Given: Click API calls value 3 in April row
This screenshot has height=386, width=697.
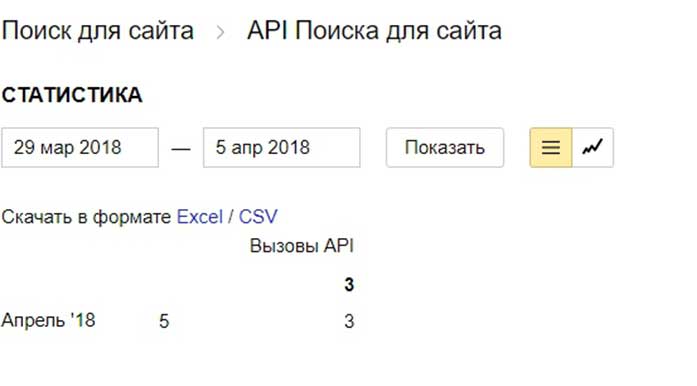Looking at the screenshot, I should pos(349,321).
